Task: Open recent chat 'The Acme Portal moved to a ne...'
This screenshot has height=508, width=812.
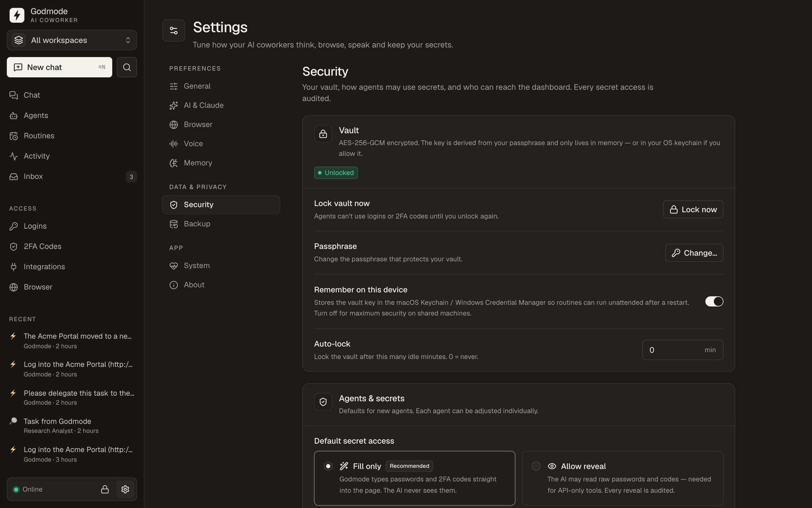Action: tap(72, 341)
